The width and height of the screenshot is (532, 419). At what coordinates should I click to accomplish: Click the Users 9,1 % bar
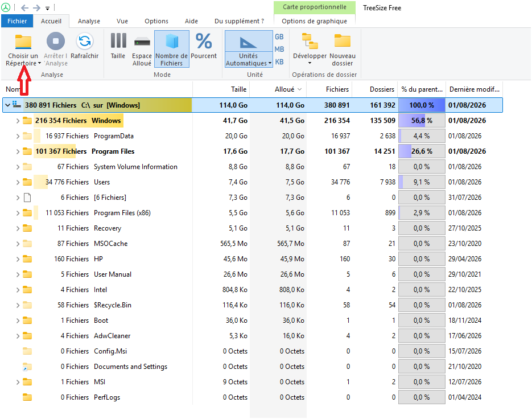[x=422, y=182]
